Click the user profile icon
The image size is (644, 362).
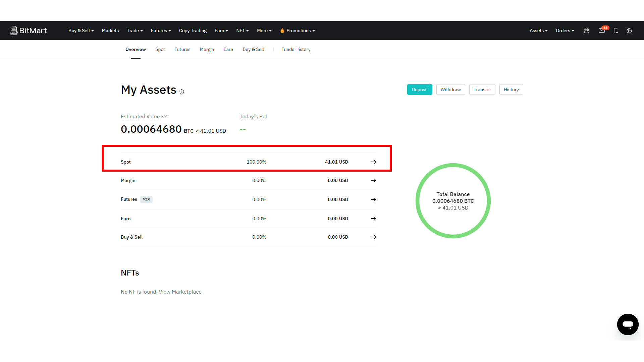click(586, 31)
